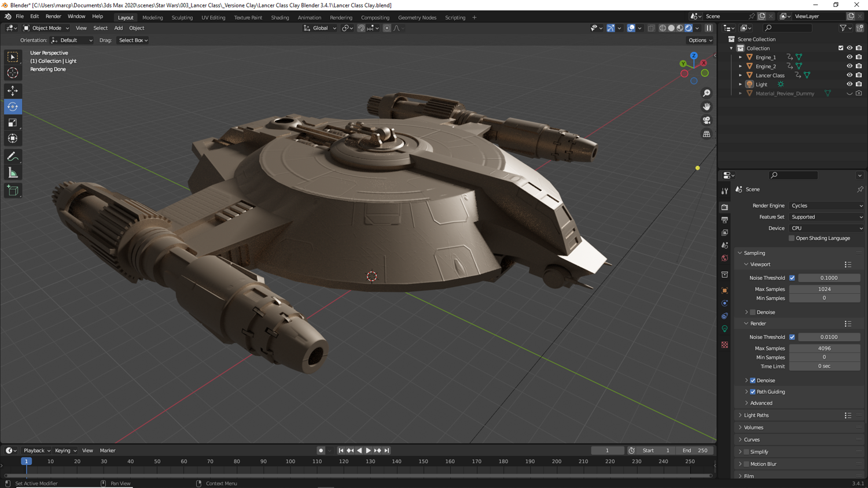Expand the Engine_1 tree item
The image size is (868, 488).
point(740,57)
